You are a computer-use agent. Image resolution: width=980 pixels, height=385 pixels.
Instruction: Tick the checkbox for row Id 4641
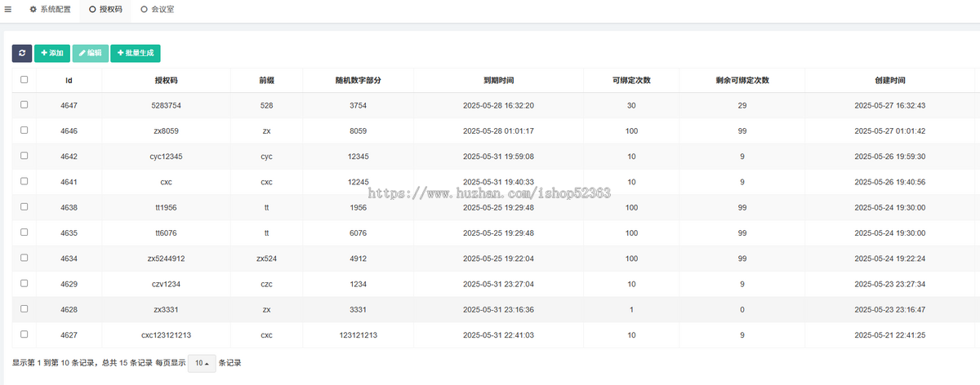24,181
